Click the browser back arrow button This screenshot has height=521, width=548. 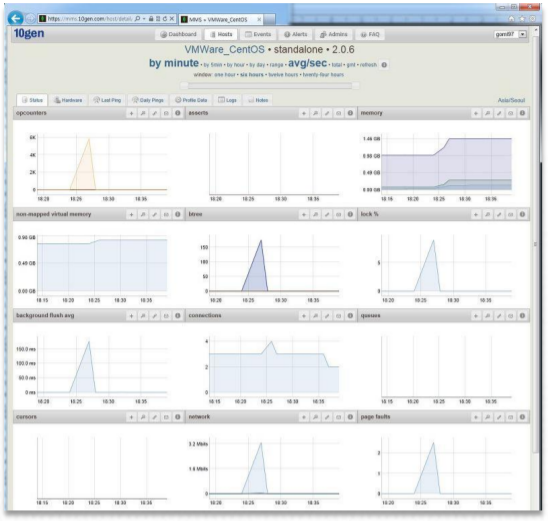tap(15, 18)
